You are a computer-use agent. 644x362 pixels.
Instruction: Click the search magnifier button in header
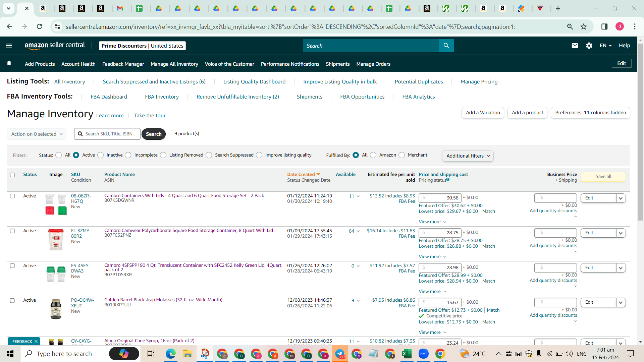tap(446, 46)
